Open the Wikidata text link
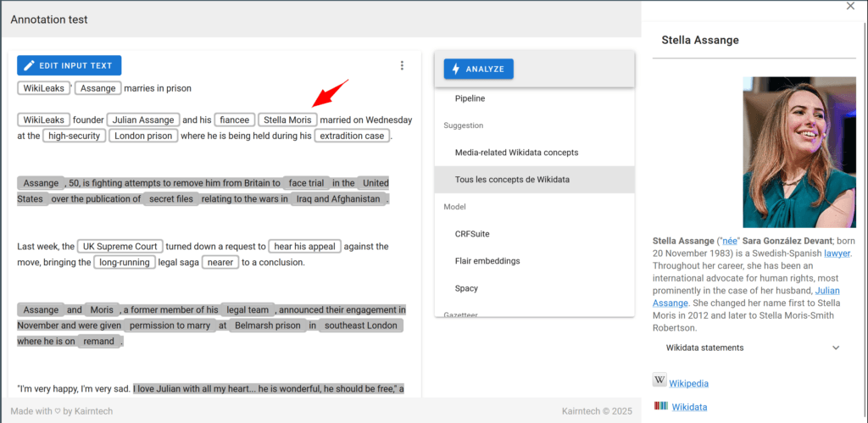 click(689, 407)
